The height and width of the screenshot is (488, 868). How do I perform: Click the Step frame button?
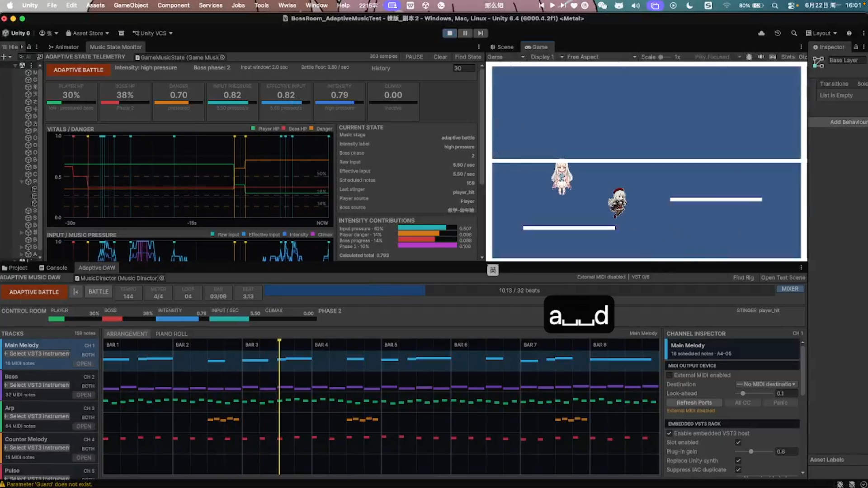(x=480, y=33)
